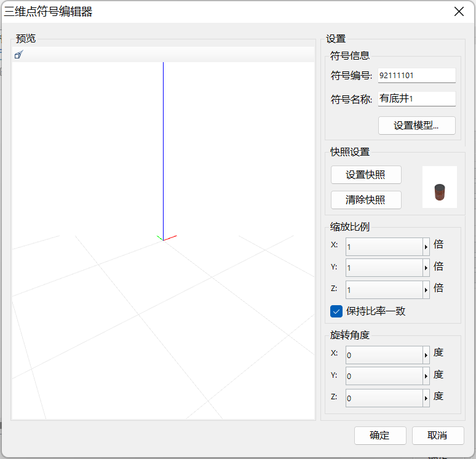Open the 设置模型... dialog
This screenshot has height=459, width=476.
coord(416,126)
